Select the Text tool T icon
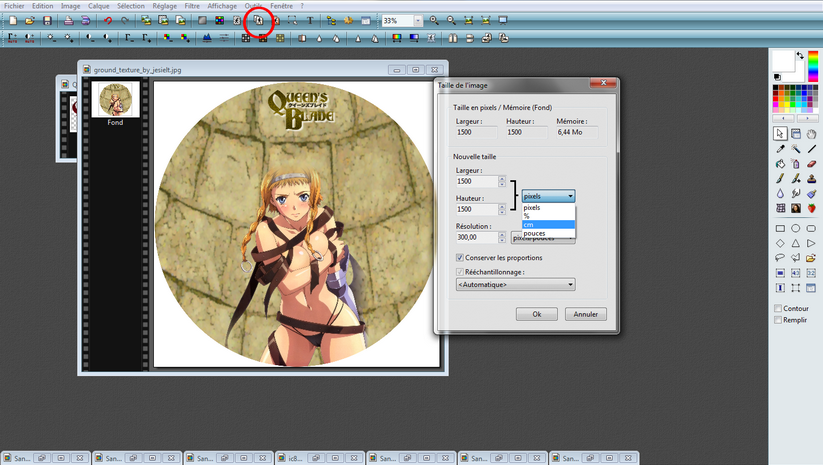Image resolution: width=823 pixels, height=465 pixels. (x=310, y=20)
